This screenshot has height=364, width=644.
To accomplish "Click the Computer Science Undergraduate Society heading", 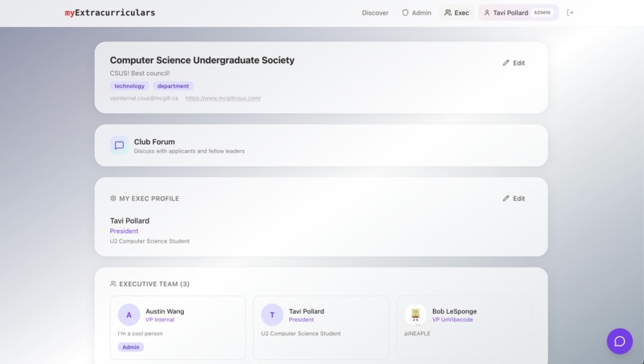I will coord(202,60).
